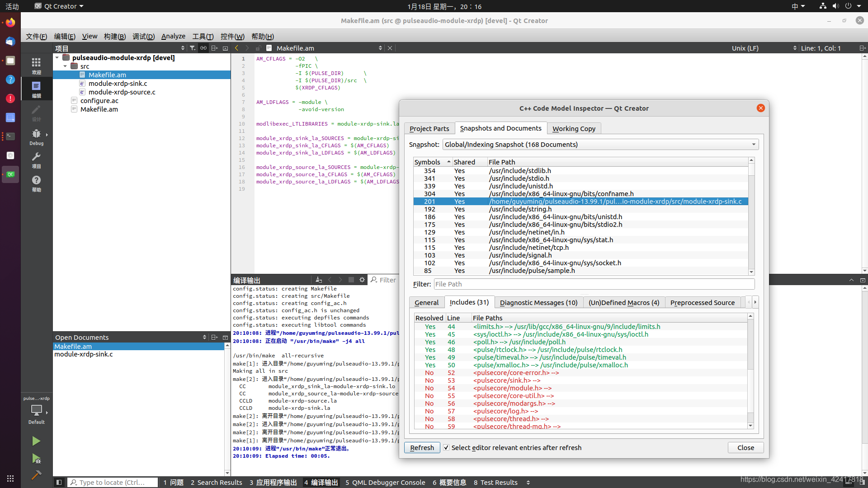Click the green Run button

coord(36,441)
